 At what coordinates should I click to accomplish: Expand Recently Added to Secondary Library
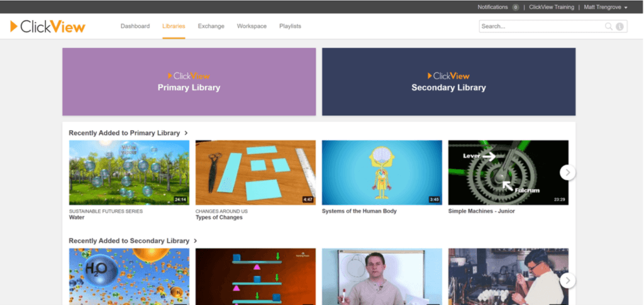[133, 241]
